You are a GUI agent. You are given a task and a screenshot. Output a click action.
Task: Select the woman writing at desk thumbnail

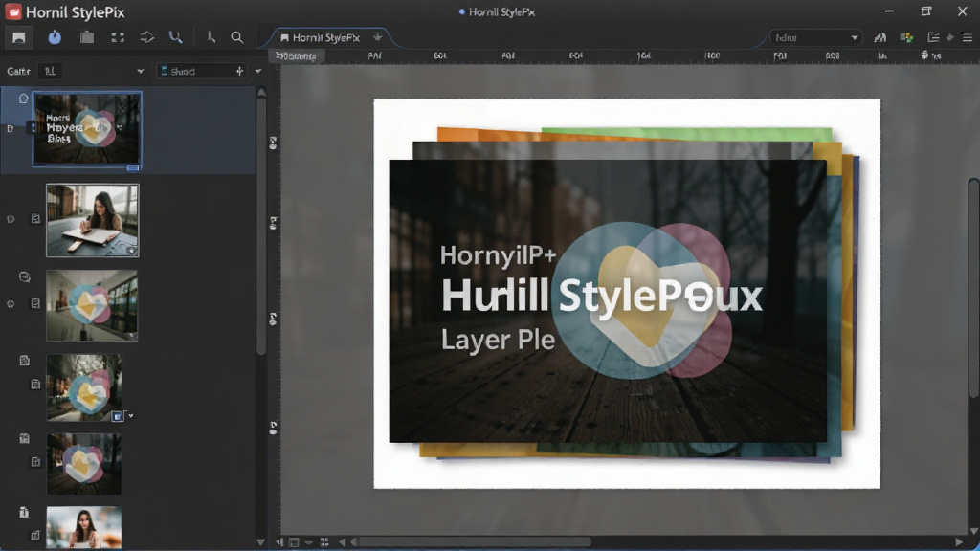click(93, 220)
